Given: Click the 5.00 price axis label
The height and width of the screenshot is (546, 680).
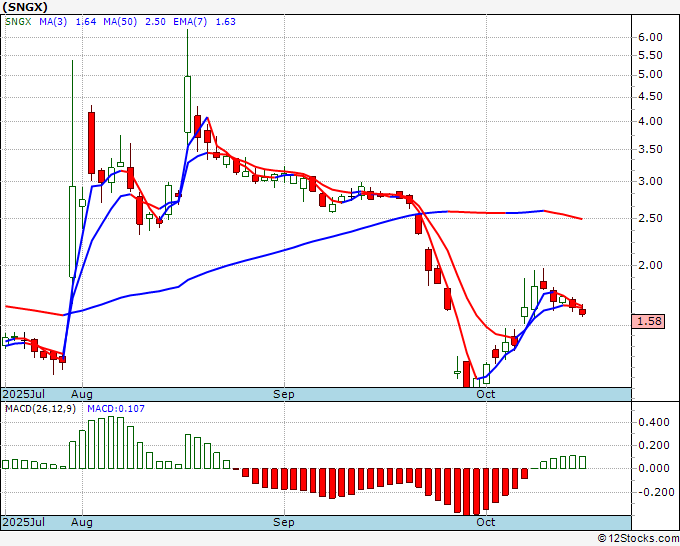Looking at the screenshot, I should tap(650, 75).
